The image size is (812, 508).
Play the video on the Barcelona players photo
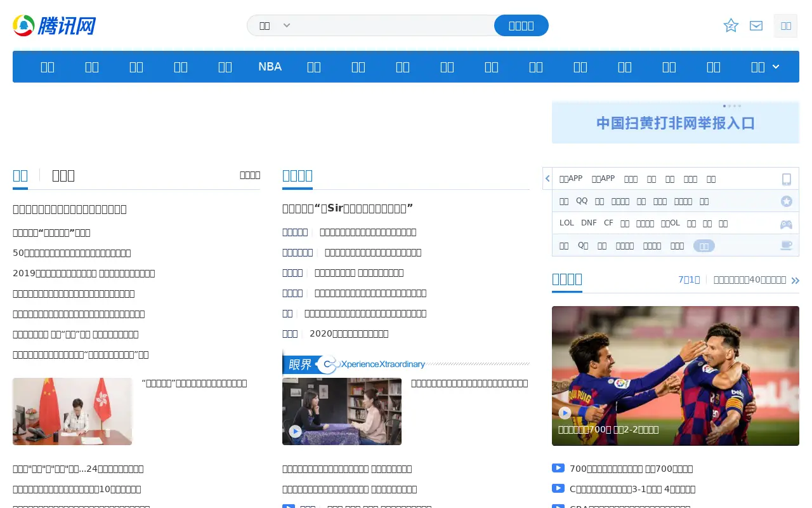pos(565,413)
